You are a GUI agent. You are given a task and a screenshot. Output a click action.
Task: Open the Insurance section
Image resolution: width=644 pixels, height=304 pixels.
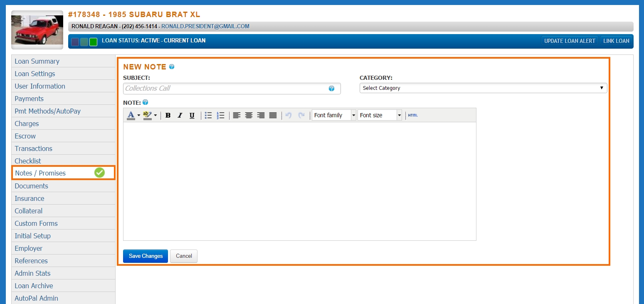pos(63,198)
